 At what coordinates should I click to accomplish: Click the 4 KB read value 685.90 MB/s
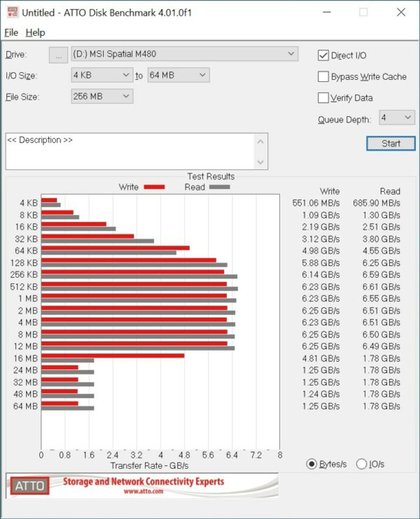(376, 203)
